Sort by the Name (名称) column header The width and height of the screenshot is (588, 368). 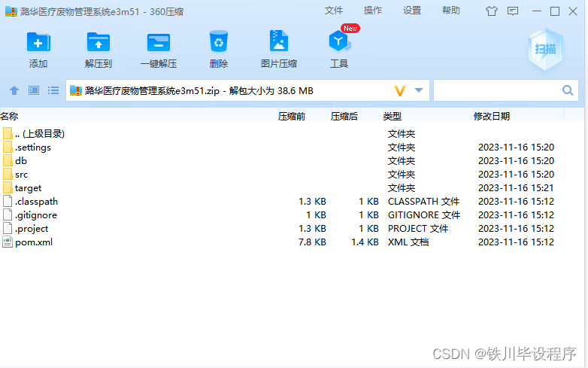tap(10, 117)
